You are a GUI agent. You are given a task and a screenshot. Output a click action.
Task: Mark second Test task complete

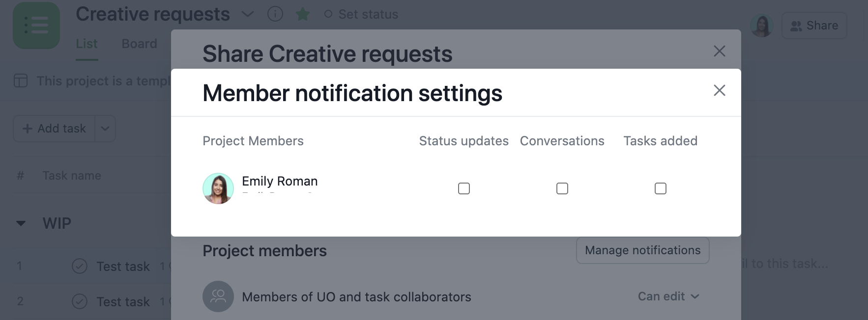(x=80, y=301)
